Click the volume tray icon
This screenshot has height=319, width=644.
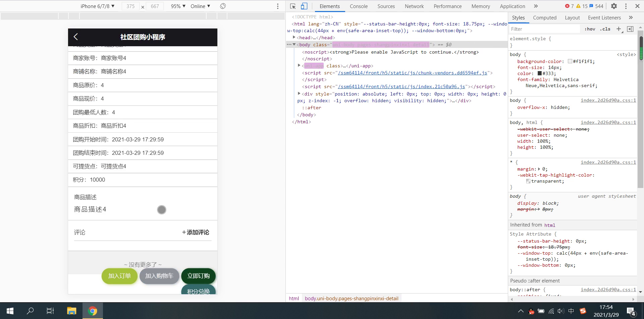coord(560,311)
